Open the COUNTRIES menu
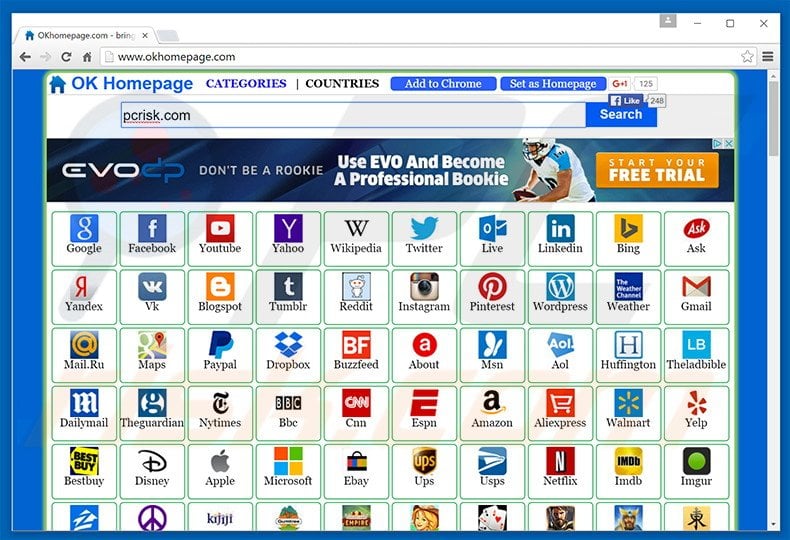The height and width of the screenshot is (540, 790). pos(342,84)
